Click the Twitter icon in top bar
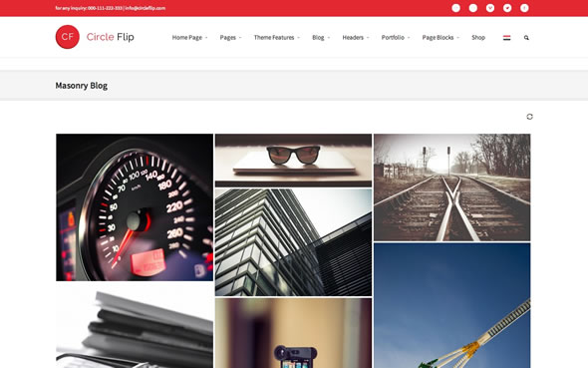 click(507, 8)
